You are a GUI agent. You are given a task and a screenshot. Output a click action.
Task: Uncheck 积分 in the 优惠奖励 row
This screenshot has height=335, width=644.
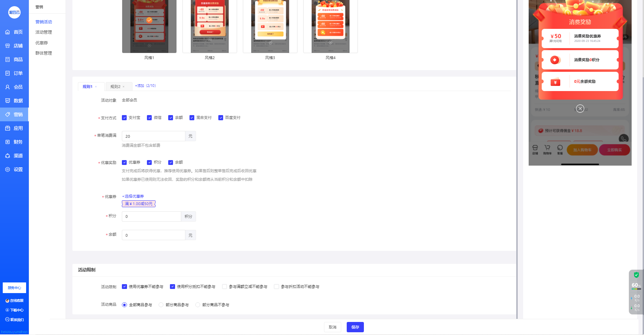pos(149,163)
